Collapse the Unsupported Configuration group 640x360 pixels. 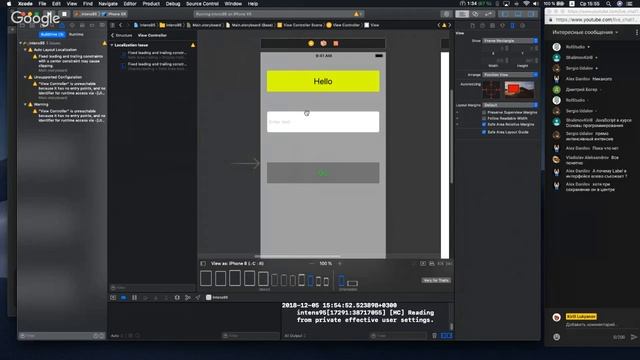coord(25,77)
